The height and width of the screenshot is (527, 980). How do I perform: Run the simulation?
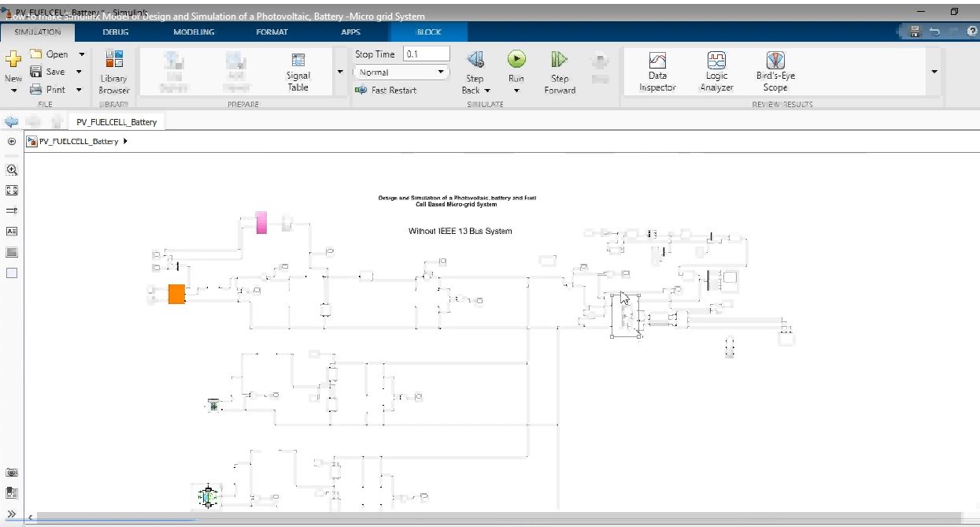(x=516, y=65)
